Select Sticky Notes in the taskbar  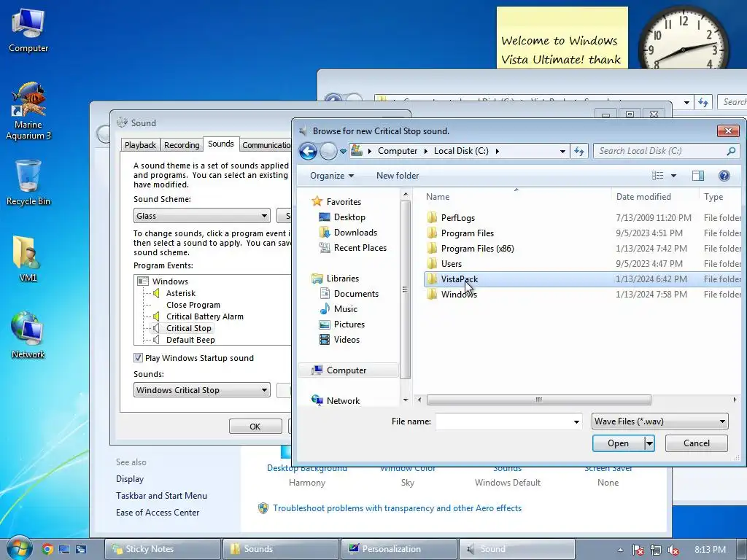163,549
